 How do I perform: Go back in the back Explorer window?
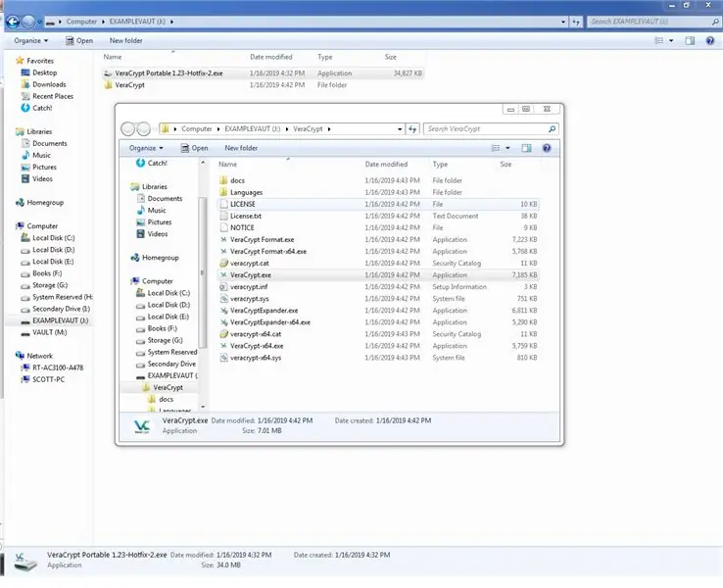click(x=13, y=22)
